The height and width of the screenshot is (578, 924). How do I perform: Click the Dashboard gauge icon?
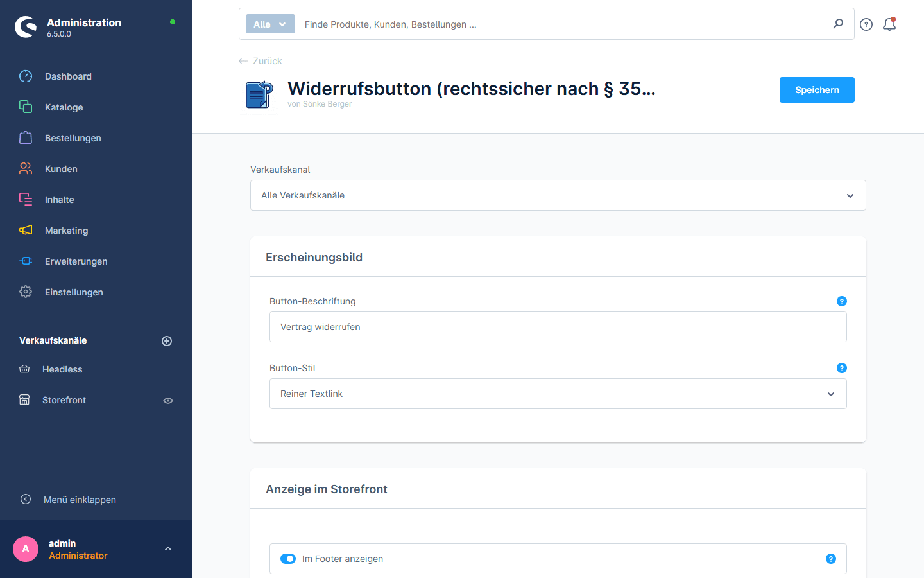26,76
